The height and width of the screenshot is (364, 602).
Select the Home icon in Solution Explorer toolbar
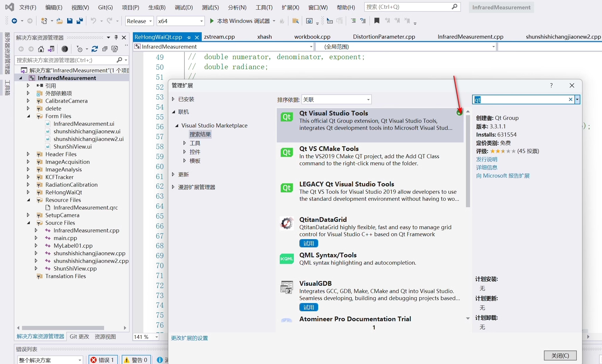[41, 49]
